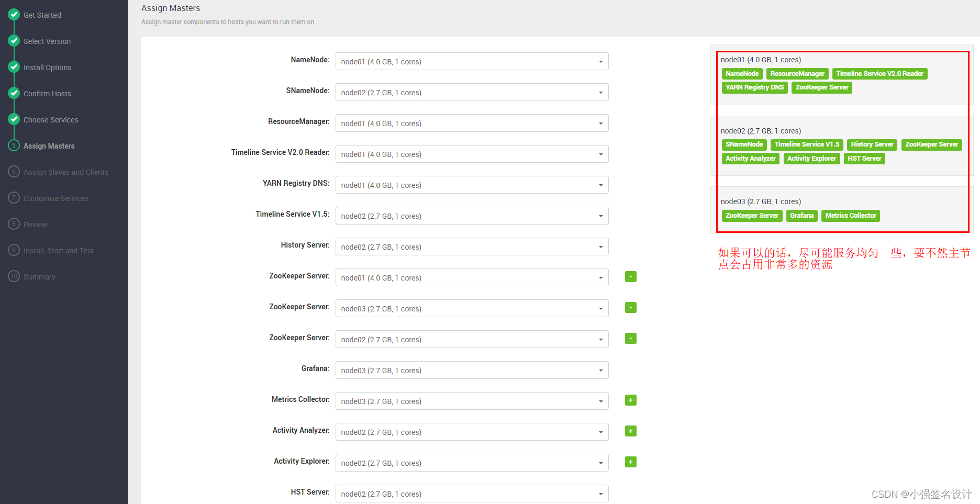This screenshot has height=504, width=980.
Task: Open the SNameNode host dropdown
Action: (472, 92)
